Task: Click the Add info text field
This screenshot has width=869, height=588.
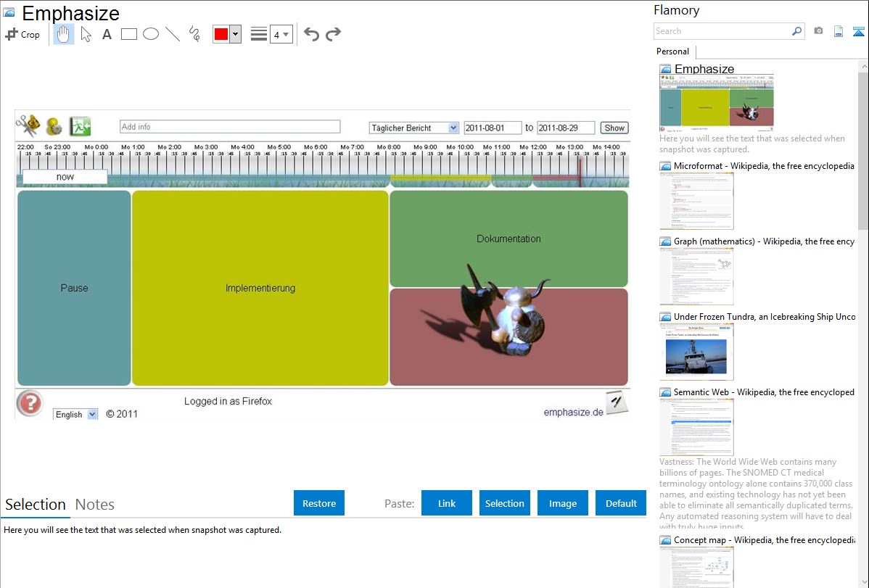Action: click(230, 127)
